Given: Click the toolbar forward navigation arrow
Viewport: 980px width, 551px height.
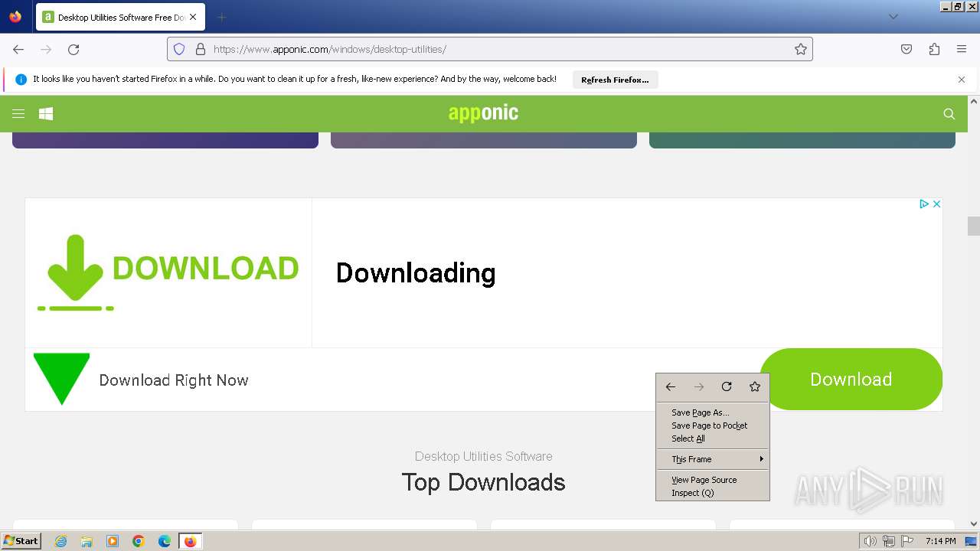Looking at the screenshot, I should pyautogui.click(x=46, y=49).
